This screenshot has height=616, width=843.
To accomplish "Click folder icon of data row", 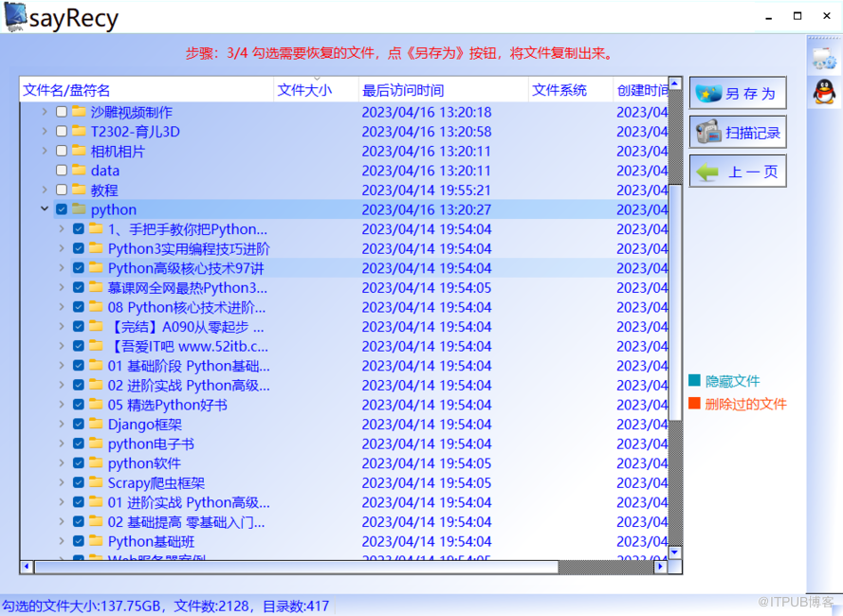I will 79,171.
